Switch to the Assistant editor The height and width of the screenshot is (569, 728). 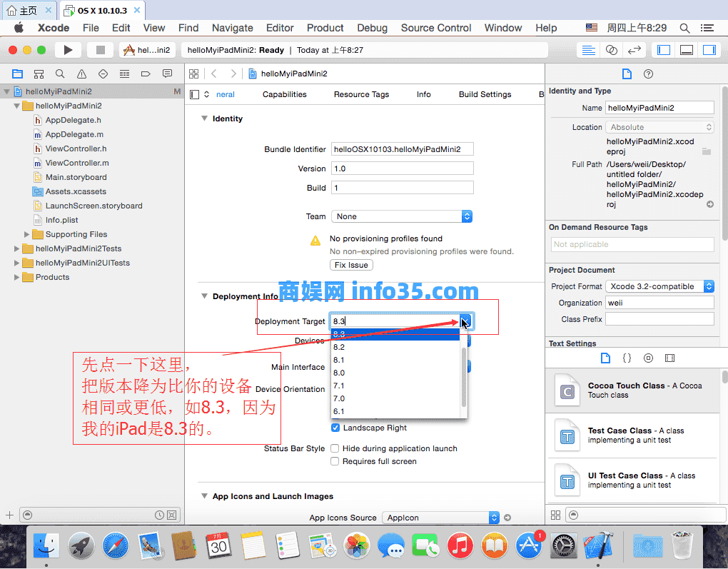pos(612,50)
